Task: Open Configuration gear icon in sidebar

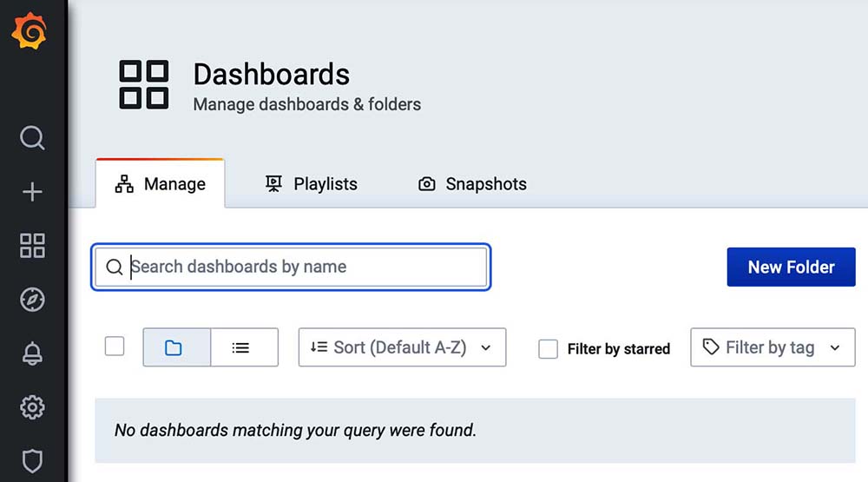Action: 32,406
